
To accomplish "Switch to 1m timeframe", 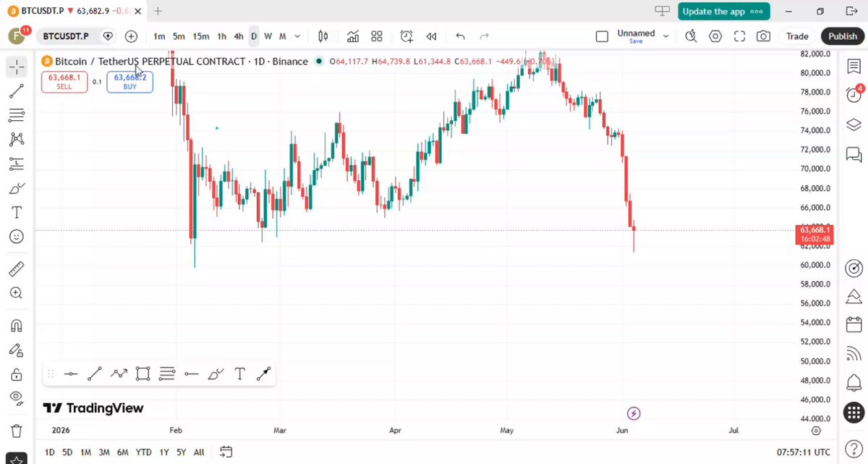I will pyautogui.click(x=159, y=36).
